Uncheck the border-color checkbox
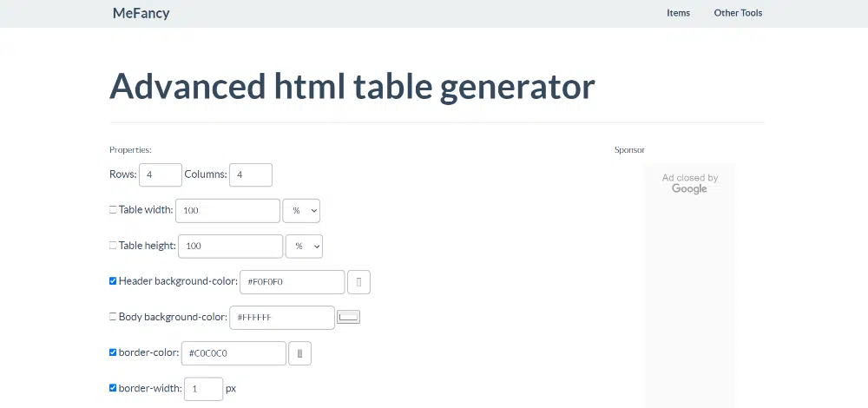The image size is (868, 408). pyautogui.click(x=113, y=352)
